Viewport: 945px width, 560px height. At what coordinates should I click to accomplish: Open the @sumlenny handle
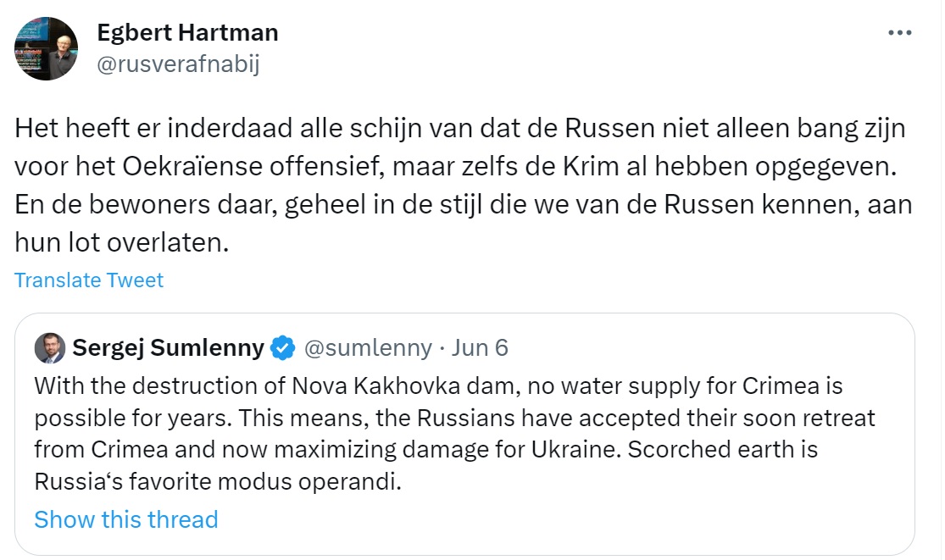click(368, 348)
